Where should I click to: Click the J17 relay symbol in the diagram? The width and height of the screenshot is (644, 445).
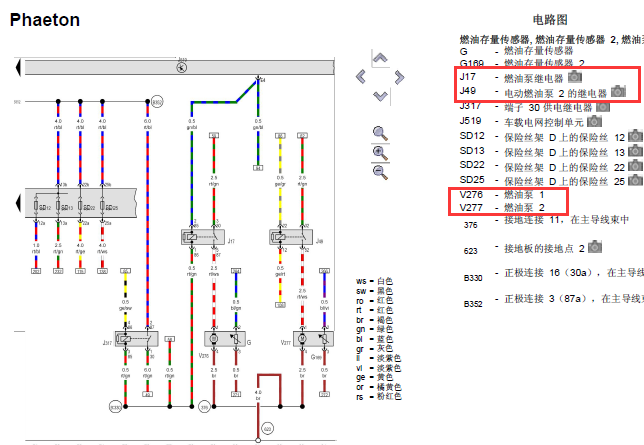[x=203, y=237]
